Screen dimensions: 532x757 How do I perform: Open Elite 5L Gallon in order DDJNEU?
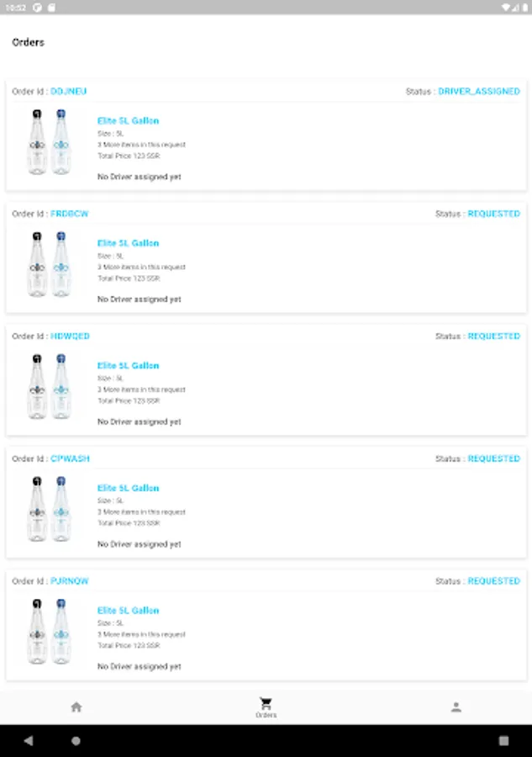coord(128,121)
